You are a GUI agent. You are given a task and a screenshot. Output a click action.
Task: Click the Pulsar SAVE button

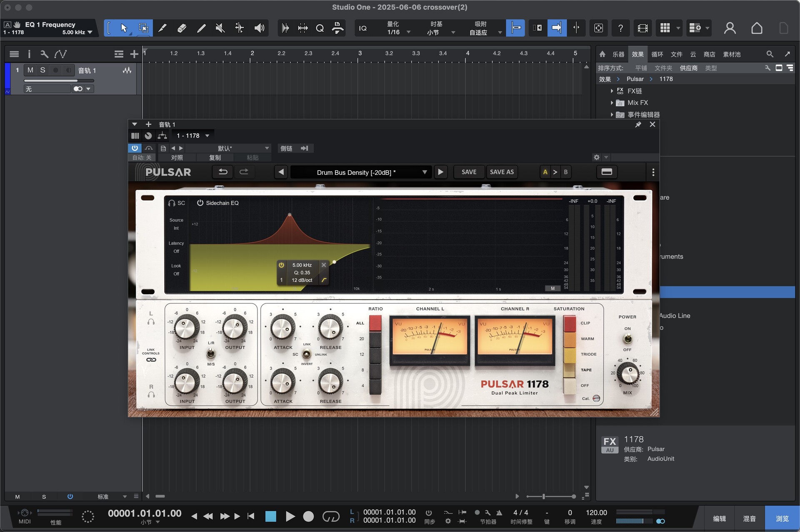click(x=469, y=172)
